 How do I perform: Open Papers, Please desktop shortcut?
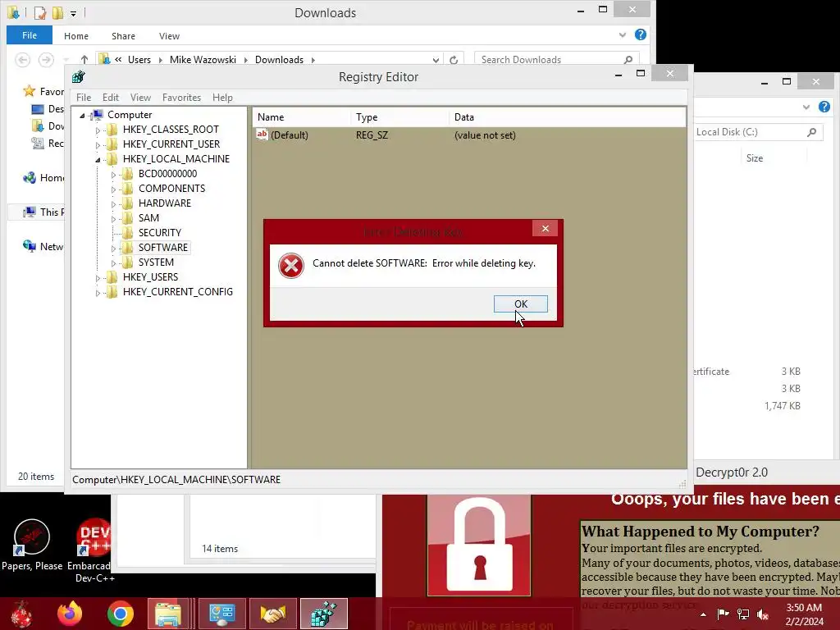[32, 545]
